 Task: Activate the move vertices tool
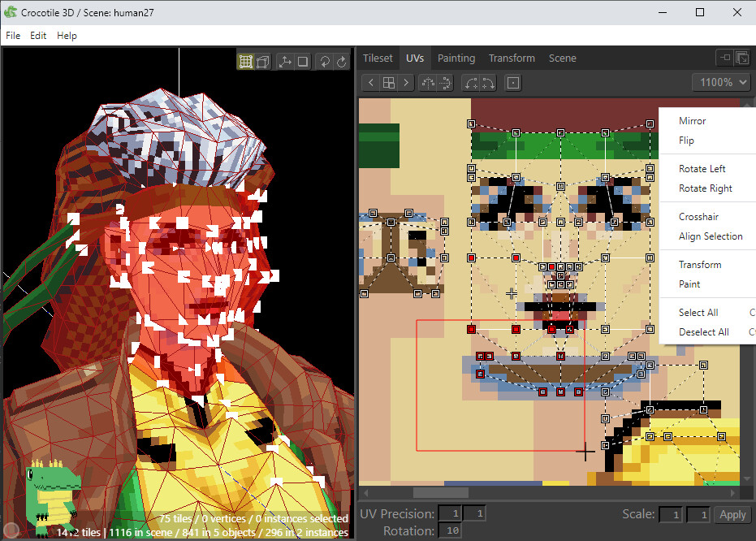coord(286,61)
